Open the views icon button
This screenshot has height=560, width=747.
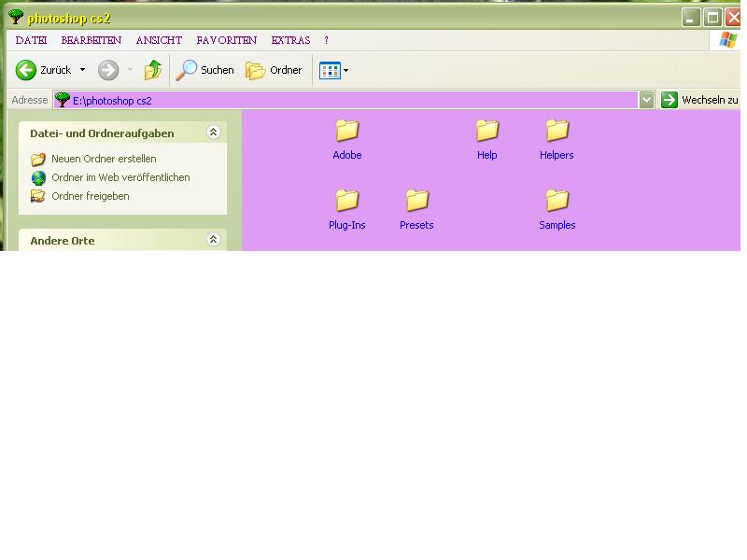(x=330, y=71)
